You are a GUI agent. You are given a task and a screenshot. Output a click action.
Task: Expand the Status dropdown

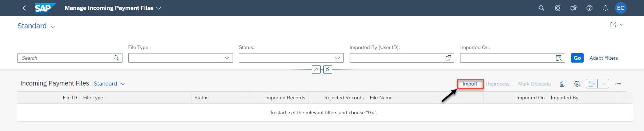pyautogui.click(x=338, y=58)
